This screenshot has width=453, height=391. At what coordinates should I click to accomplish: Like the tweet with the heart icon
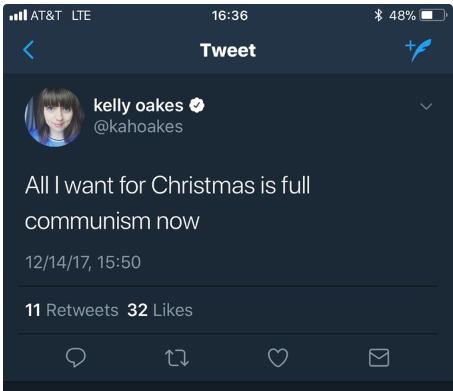tap(278, 357)
